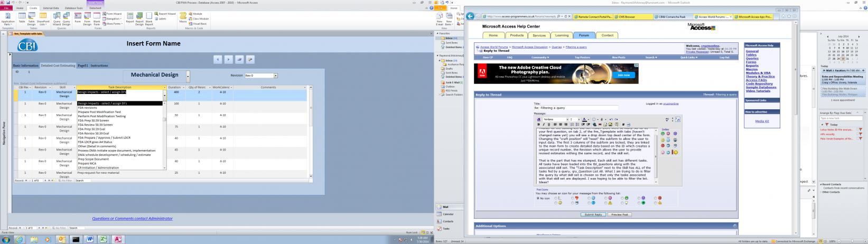Click the reply Title input field
This screenshot has width=868, height=244.
coord(576,108)
